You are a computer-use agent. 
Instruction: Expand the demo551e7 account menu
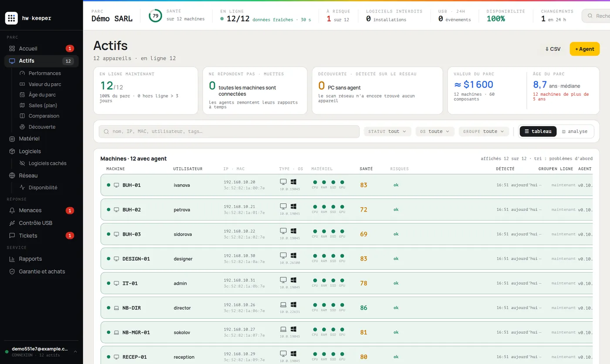click(41, 351)
